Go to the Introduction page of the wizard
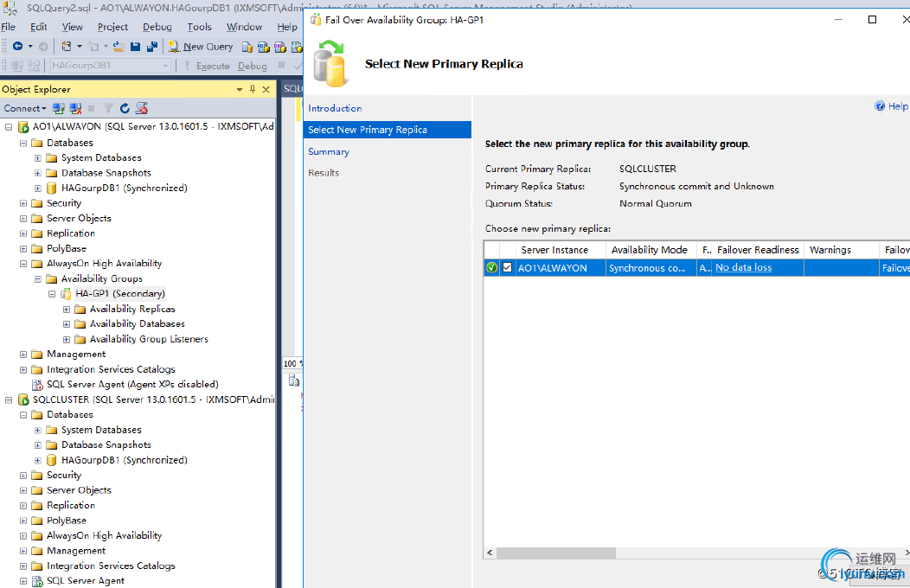 [335, 108]
